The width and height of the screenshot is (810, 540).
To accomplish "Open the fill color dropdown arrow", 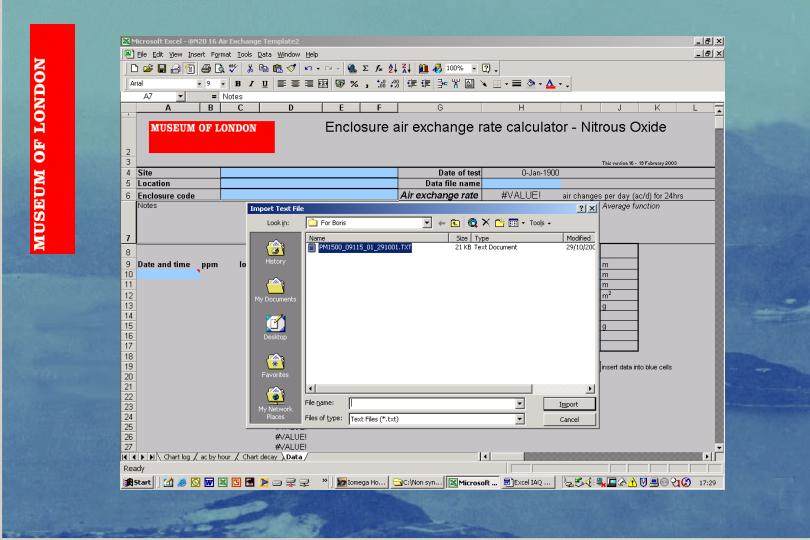I will (540, 84).
